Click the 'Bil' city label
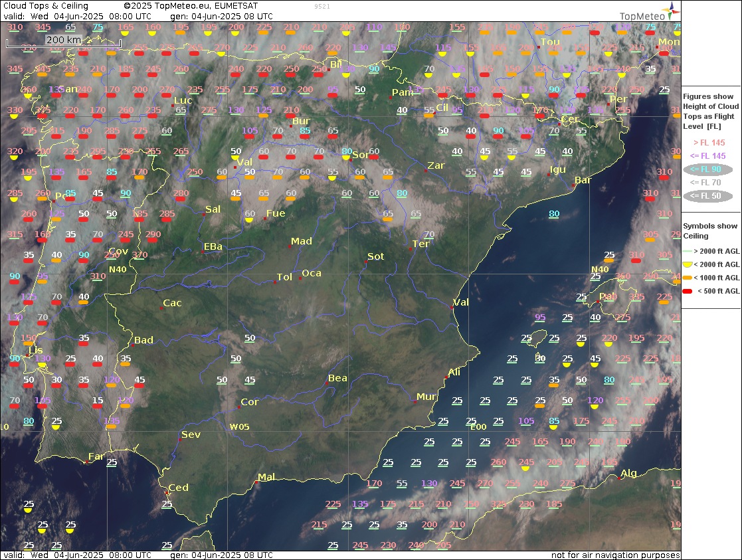The height and width of the screenshot is (560, 742). pyautogui.click(x=335, y=64)
